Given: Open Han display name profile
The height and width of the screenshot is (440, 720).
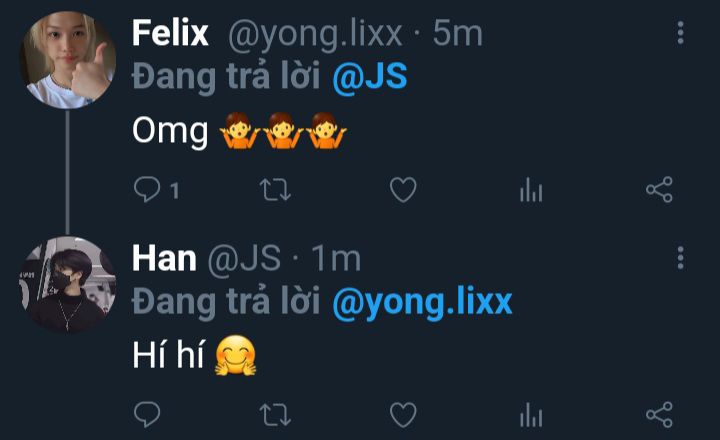Looking at the screenshot, I should 164,258.
